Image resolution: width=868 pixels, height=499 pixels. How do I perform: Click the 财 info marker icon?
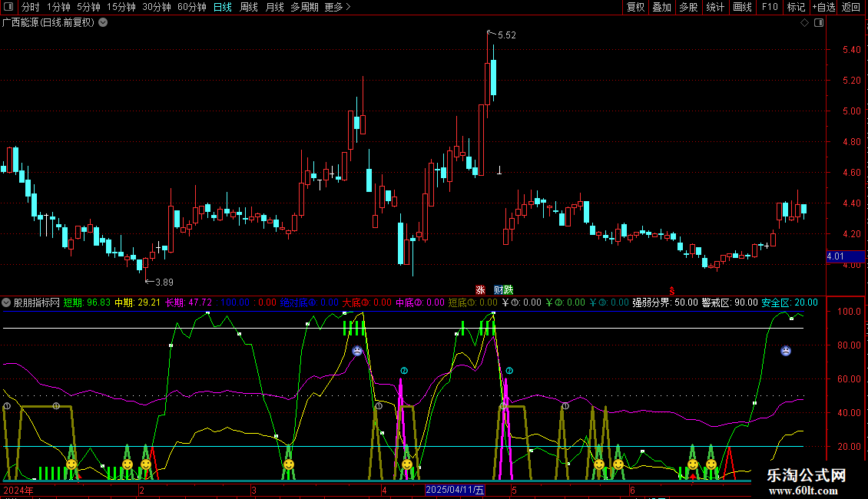click(499, 290)
